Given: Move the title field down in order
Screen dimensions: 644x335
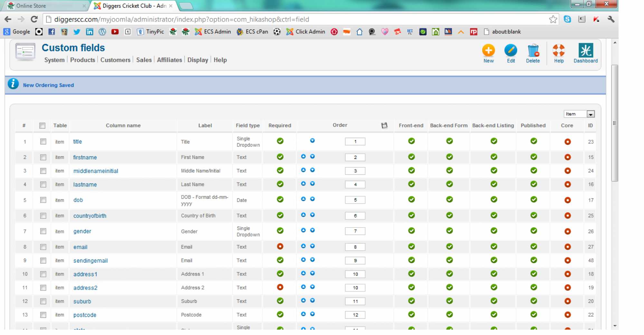Looking at the screenshot, I should [312, 141].
